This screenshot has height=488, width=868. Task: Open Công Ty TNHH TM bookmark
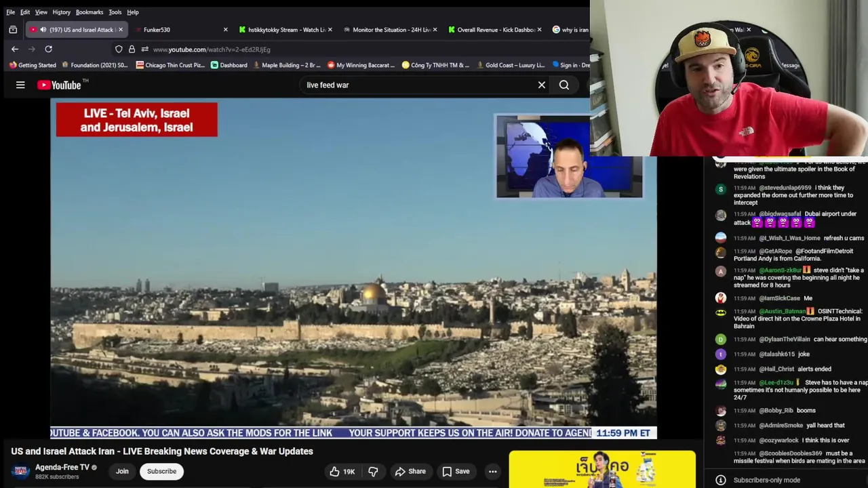435,65
